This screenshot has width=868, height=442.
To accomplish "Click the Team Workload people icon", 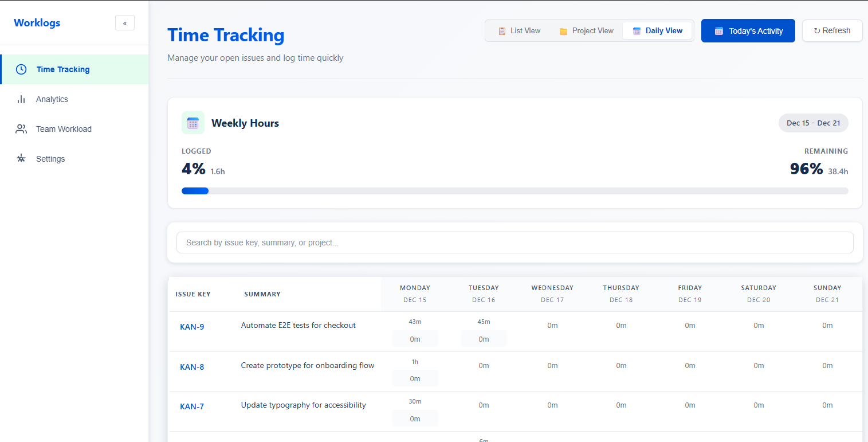I will pos(21,128).
